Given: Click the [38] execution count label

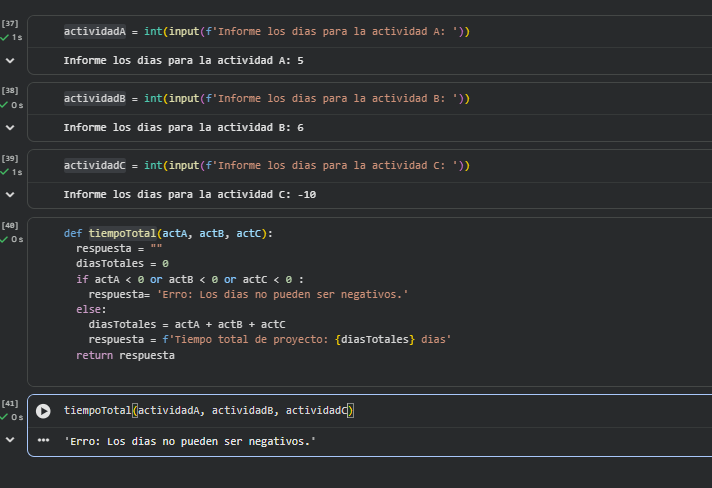Looking at the screenshot, I should (x=10, y=91).
